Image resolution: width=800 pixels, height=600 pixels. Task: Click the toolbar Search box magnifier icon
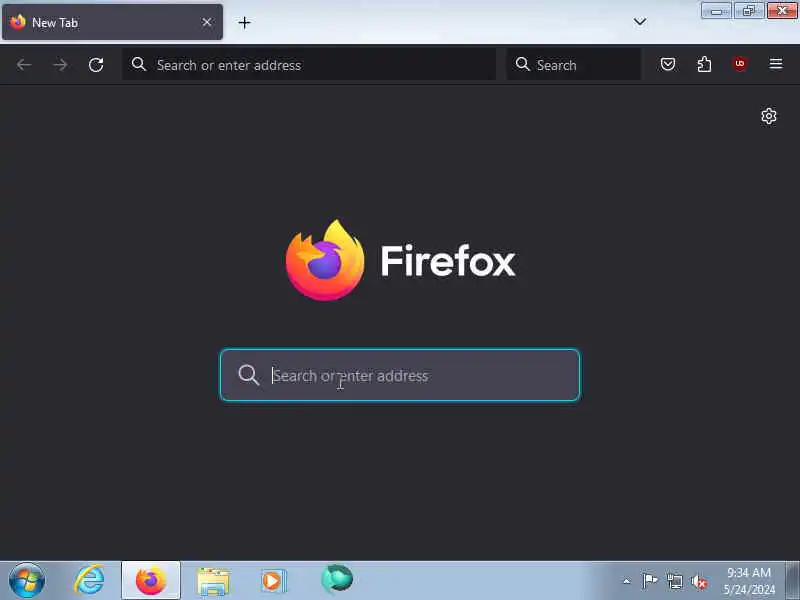[522, 64]
